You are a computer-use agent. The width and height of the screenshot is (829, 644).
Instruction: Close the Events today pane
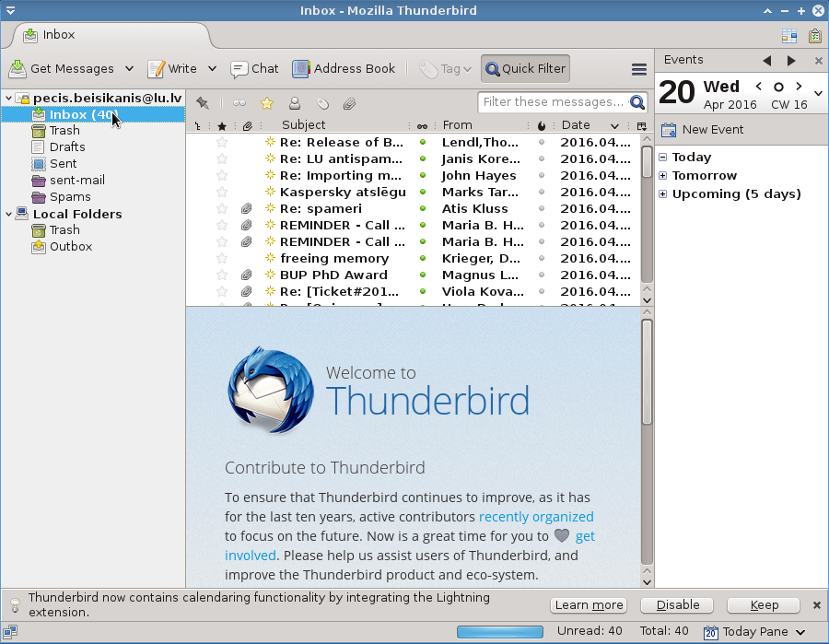tap(819, 61)
